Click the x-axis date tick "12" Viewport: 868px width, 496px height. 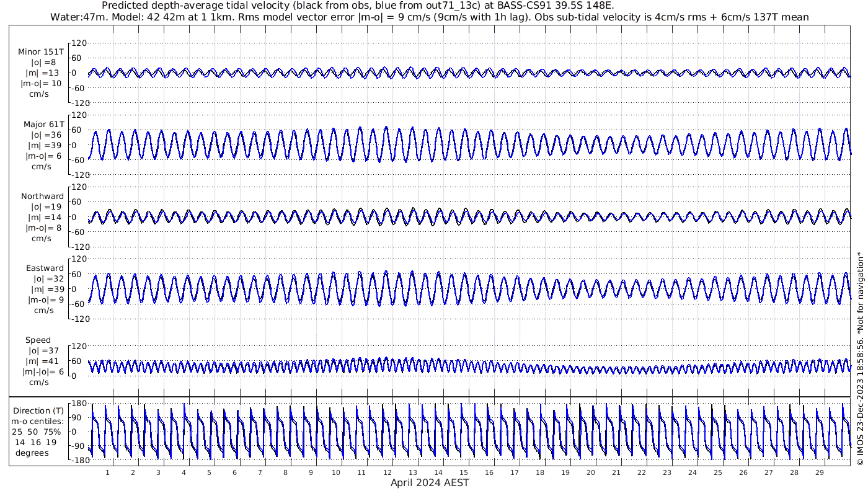coord(387,472)
